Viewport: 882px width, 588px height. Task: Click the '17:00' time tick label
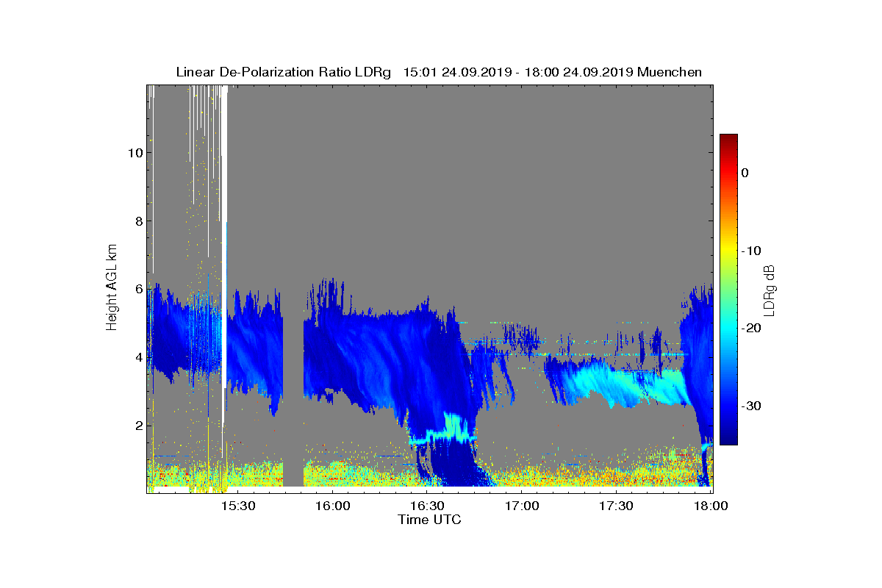click(523, 506)
